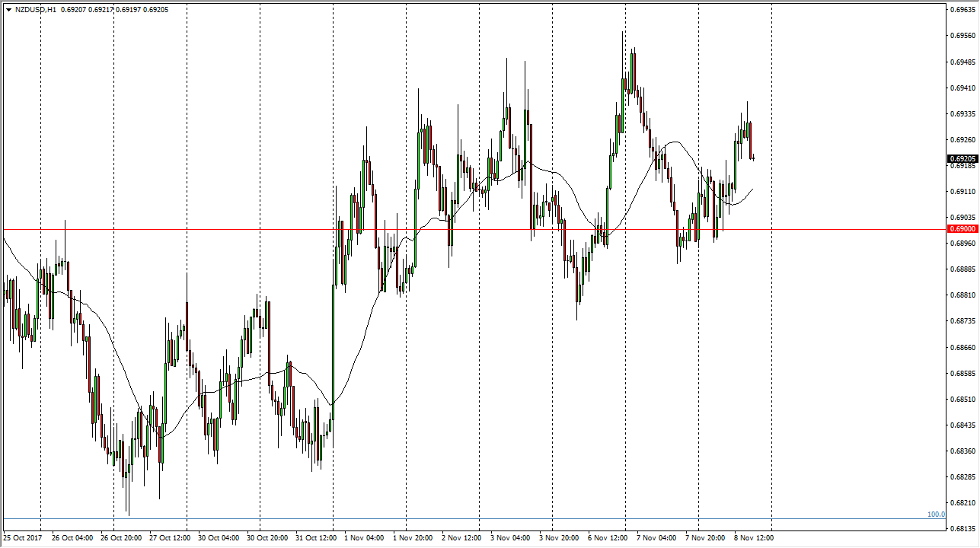Viewport: 980px width, 548px height.
Task: Click the 27 Oct 12:00 time label
Action: [x=169, y=538]
